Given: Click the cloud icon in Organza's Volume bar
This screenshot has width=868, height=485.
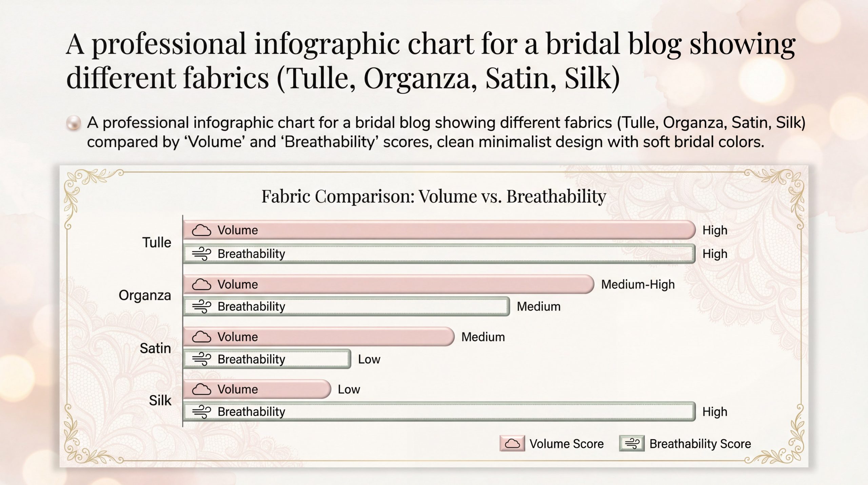Looking at the screenshot, I should coord(201,284).
